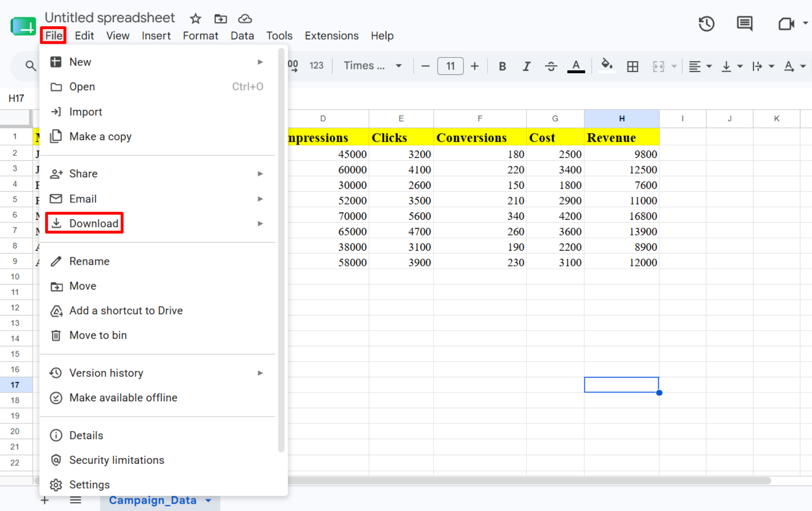Open the Times font family dropdown
812x511 pixels.
pos(373,65)
